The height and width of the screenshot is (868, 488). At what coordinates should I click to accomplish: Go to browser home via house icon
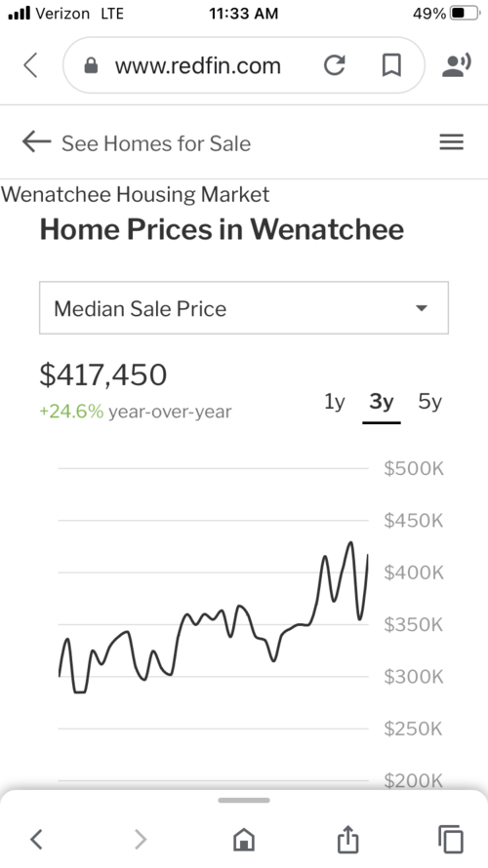click(x=244, y=839)
